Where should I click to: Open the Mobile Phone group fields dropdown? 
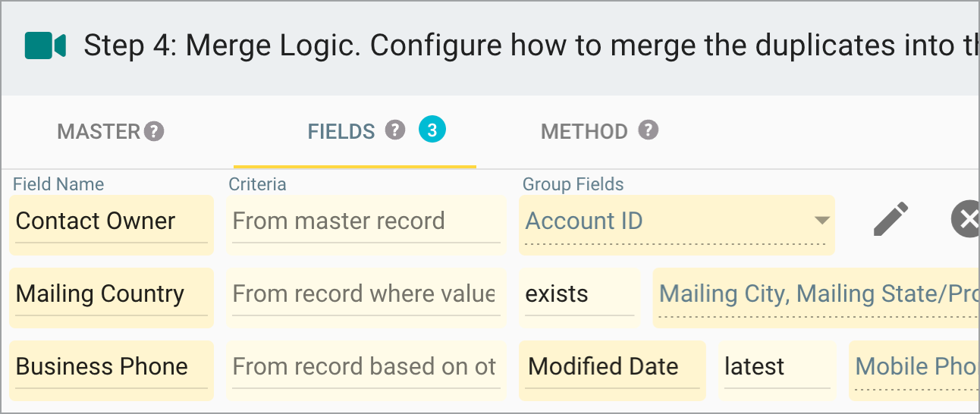914,371
